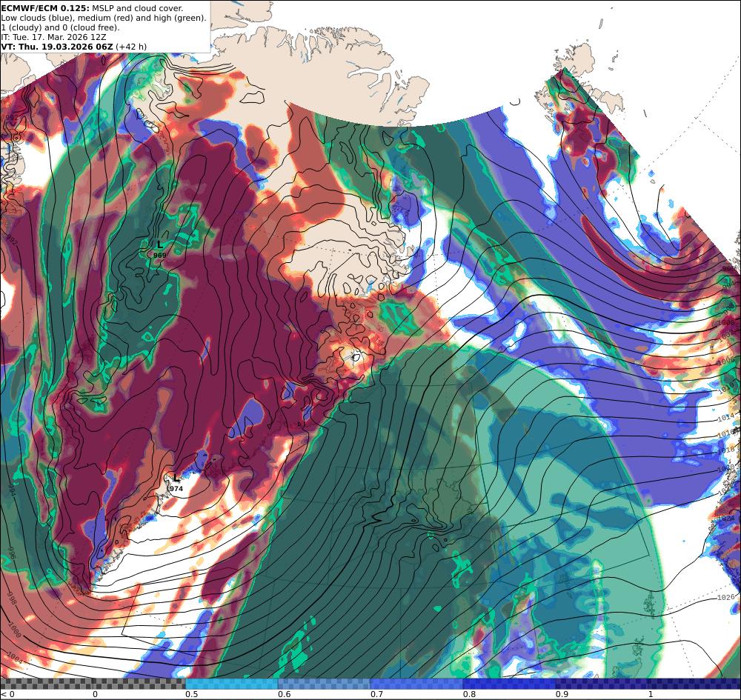Click the ECMWF/ECM 0.125 title line

(x=92, y=8)
